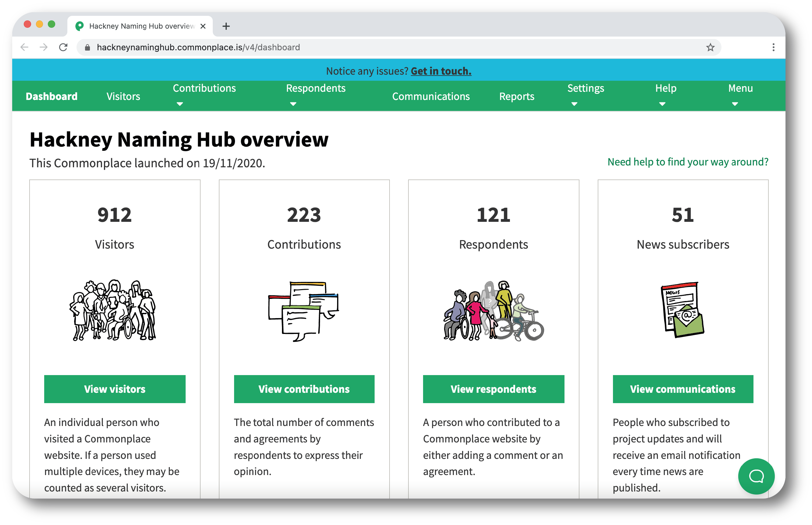Select Menu in the navigation bar
Image resolution: width=812 pixels, height=525 pixels.
click(x=740, y=88)
